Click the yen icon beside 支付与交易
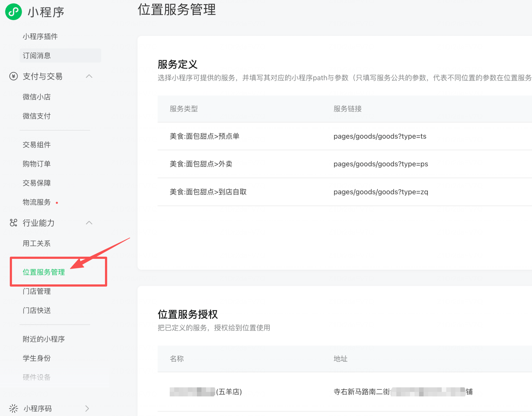Screen dimensions: 532x416 14,76
